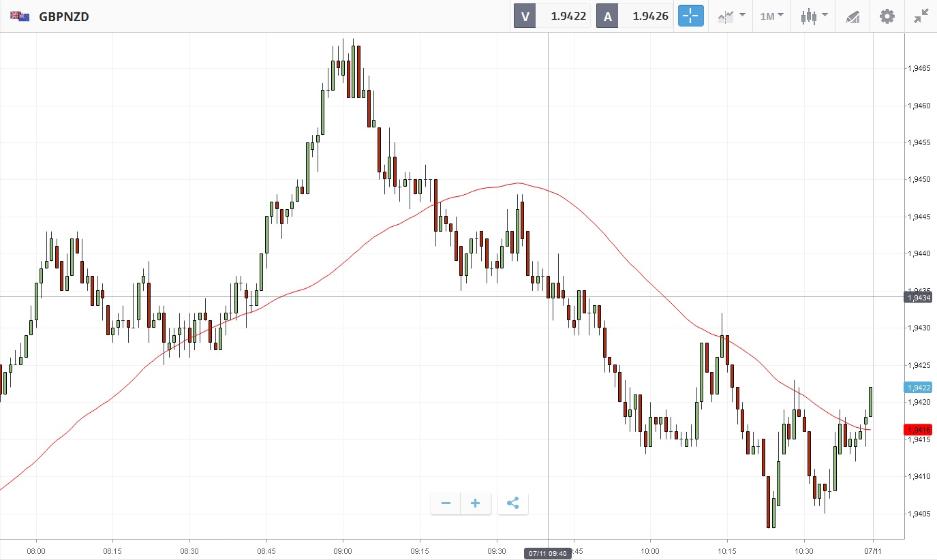Zoom out the chart with minus button
Screen dimensions: 937x560
tap(446, 503)
